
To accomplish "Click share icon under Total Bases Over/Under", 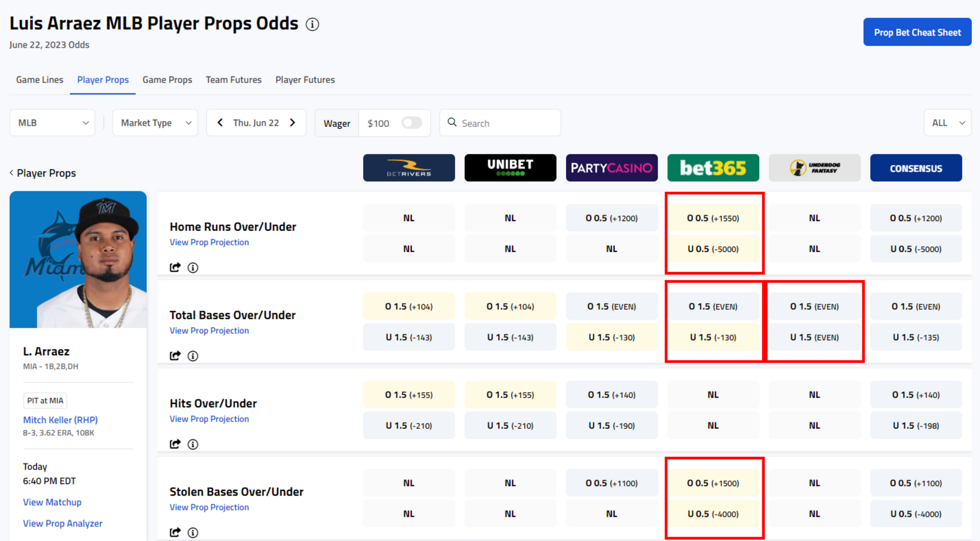I will click(175, 356).
